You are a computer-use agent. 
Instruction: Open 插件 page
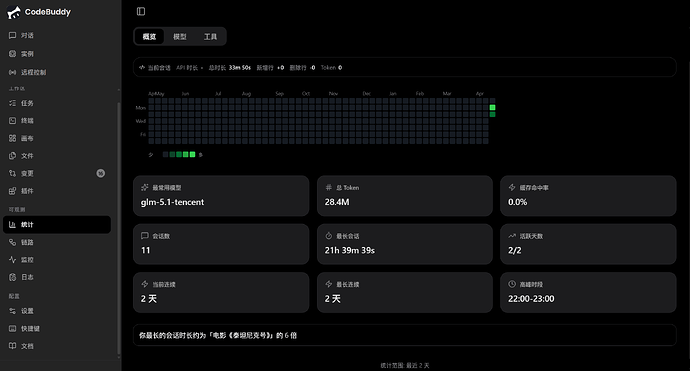point(57,191)
